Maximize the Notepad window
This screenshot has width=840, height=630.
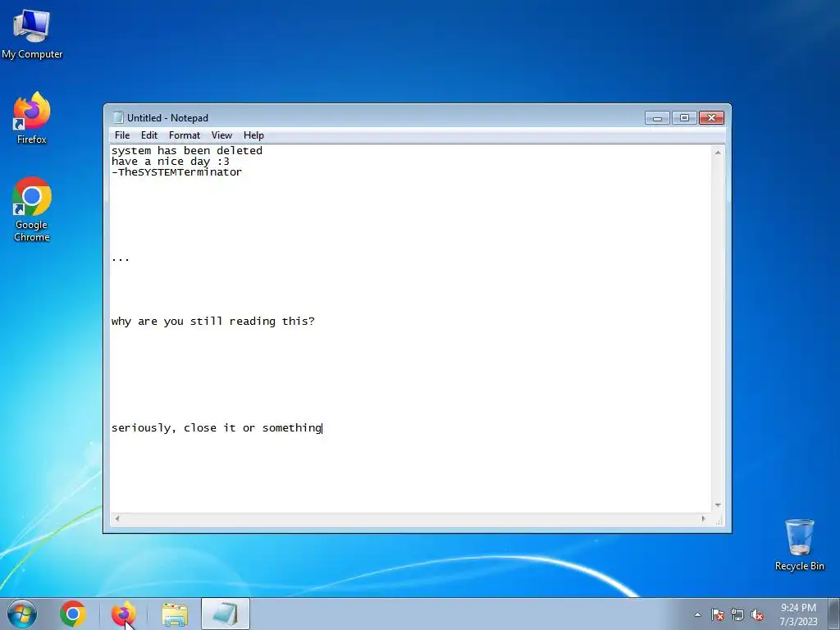[x=684, y=117]
